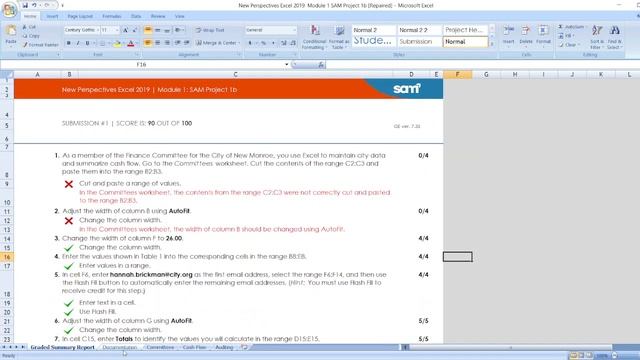Save the workbook from Quick Access toolbar
The width and height of the screenshot is (640, 360).
[x=25, y=5]
